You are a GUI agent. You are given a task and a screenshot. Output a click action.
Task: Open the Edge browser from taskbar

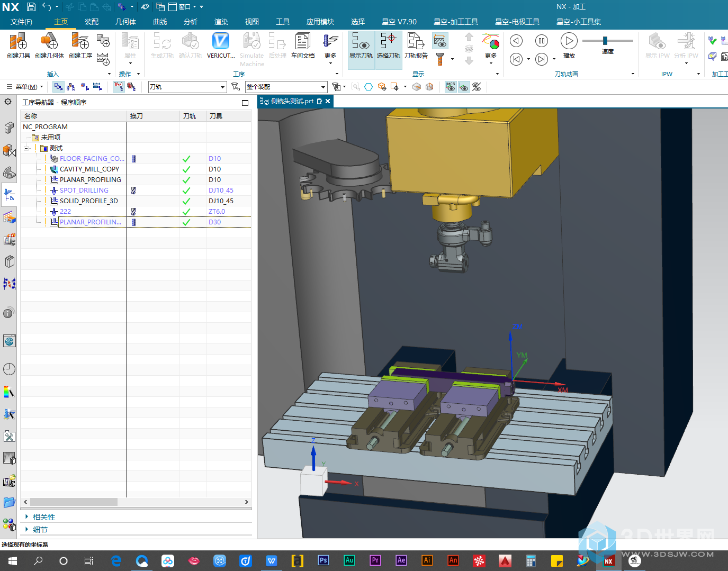116,560
